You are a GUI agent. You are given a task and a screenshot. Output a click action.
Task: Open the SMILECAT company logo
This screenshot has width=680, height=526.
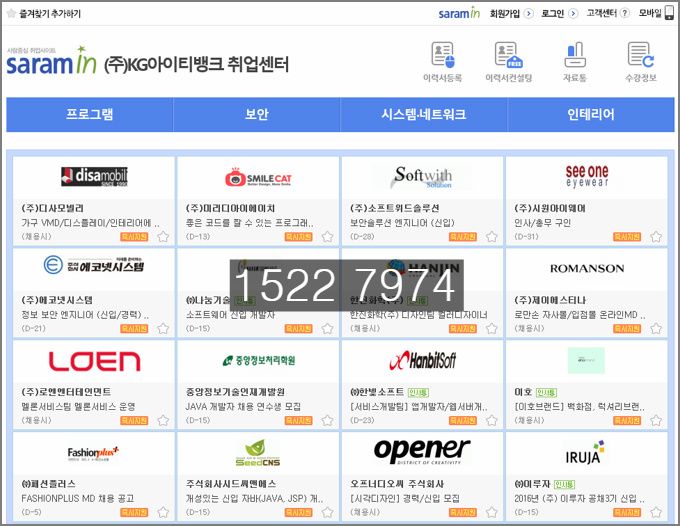(x=258, y=177)
